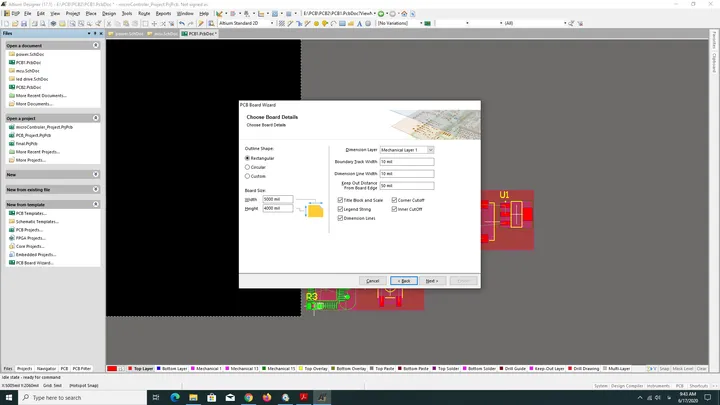The width and height of the screenshot is (720, 405).
Task: Disable the Dimension Lines checkbox
Action: pyautogui.click(x=340, y=218)
